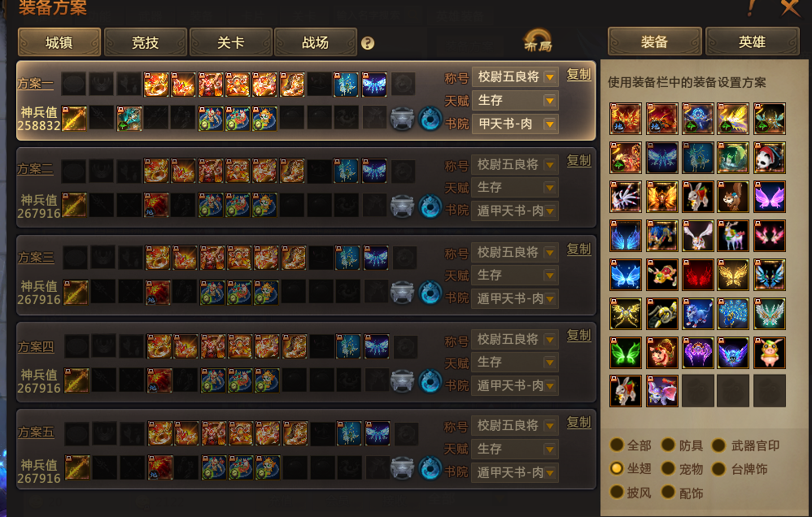812x517 pixels.
Task: Select the golden wings equipment thumbnail
Action: click(x=733, y=275)
